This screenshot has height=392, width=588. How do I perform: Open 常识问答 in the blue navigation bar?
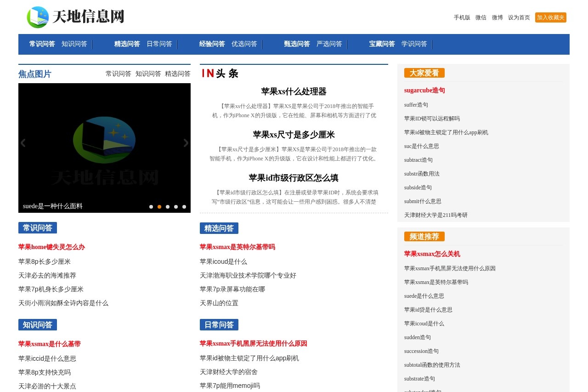[x=42, y=44]
